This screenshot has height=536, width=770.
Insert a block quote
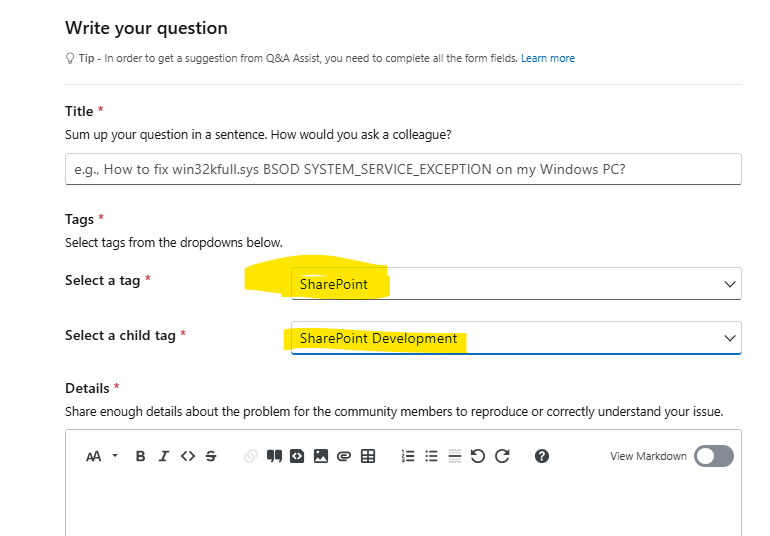click(x=274, y=456)
